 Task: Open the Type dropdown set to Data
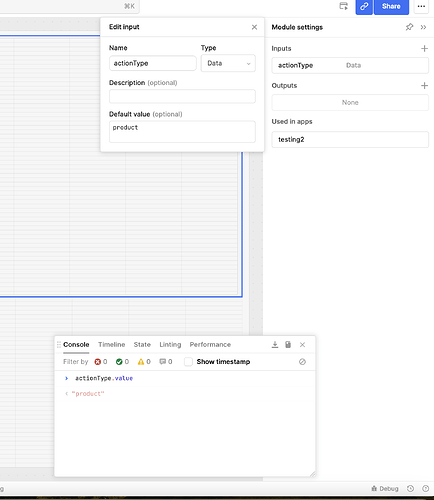tap(228, 63)
